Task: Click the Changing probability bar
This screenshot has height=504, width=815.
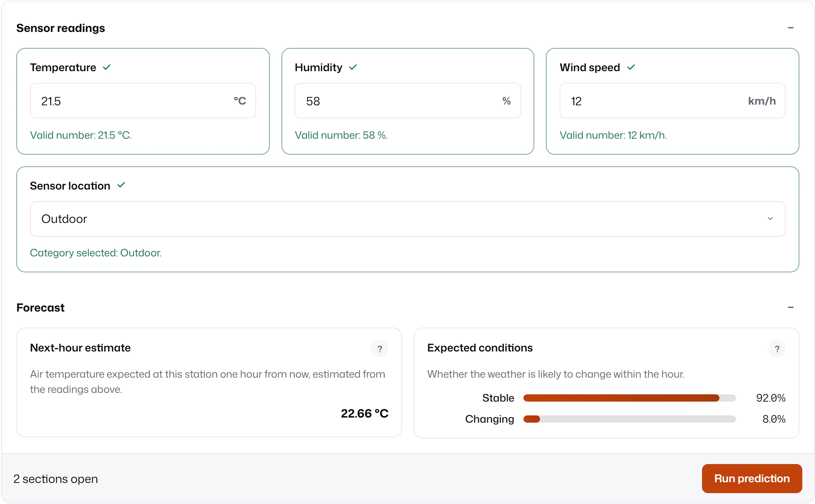Action: coord(629,419)
